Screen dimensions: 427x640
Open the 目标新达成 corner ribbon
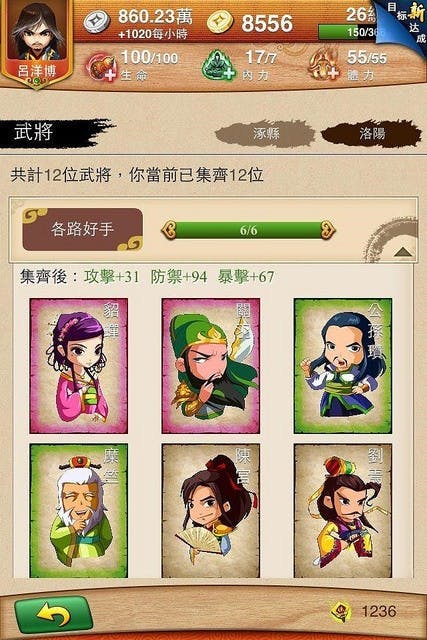coord(405,24)
